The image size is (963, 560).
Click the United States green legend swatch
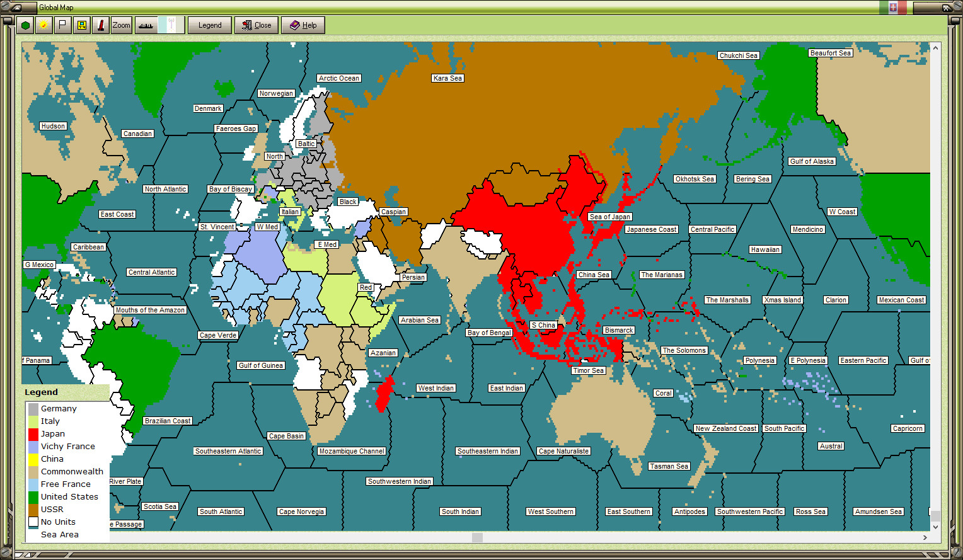pyautogui.click(x=33, y=497)
